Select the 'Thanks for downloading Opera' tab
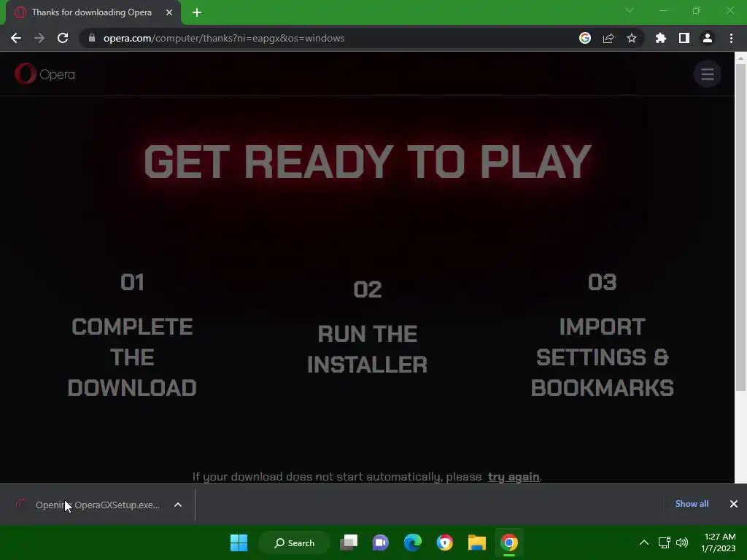This screenshot has width=747, height=560. pyautogui.click(x=93, y=12)
